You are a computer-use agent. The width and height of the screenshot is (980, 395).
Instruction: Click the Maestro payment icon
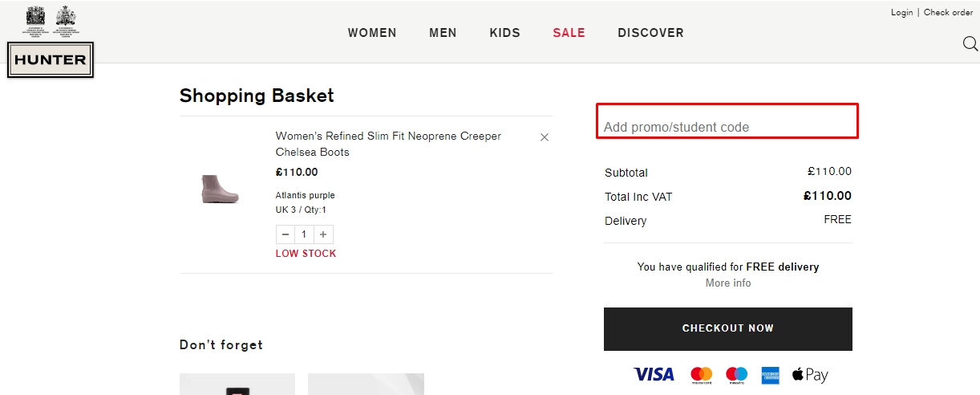click(x=736, y=374)
